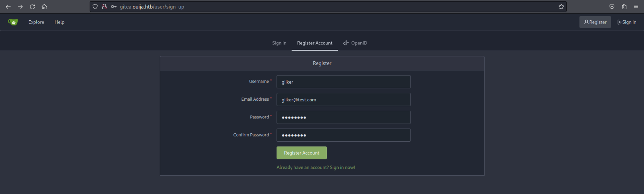Follow the 'Sign in now!' link
Screen dimensions: 644x194
point(342,167)
